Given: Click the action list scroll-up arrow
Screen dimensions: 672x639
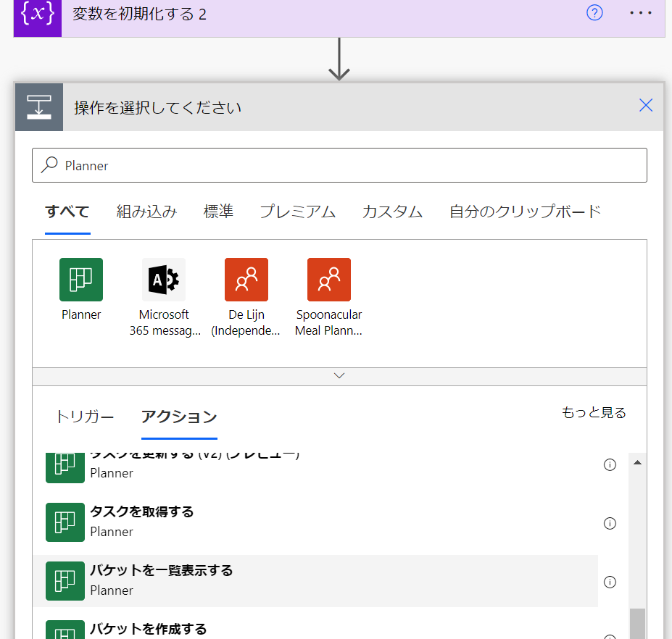Looking at the screenshot, I should (638, 462).
